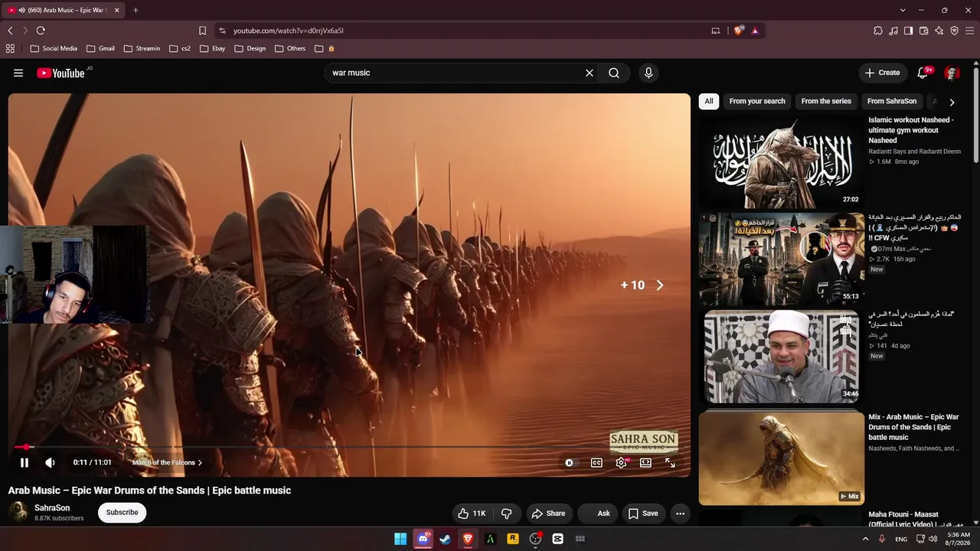
Task: Switch to theater mode
Action: (x=645, y=462)
